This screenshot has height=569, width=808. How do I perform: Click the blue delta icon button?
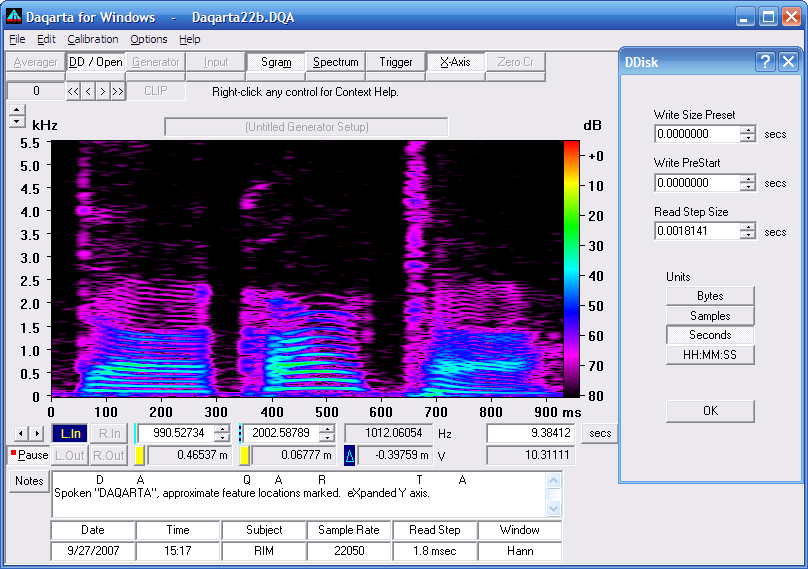point(350,456)
